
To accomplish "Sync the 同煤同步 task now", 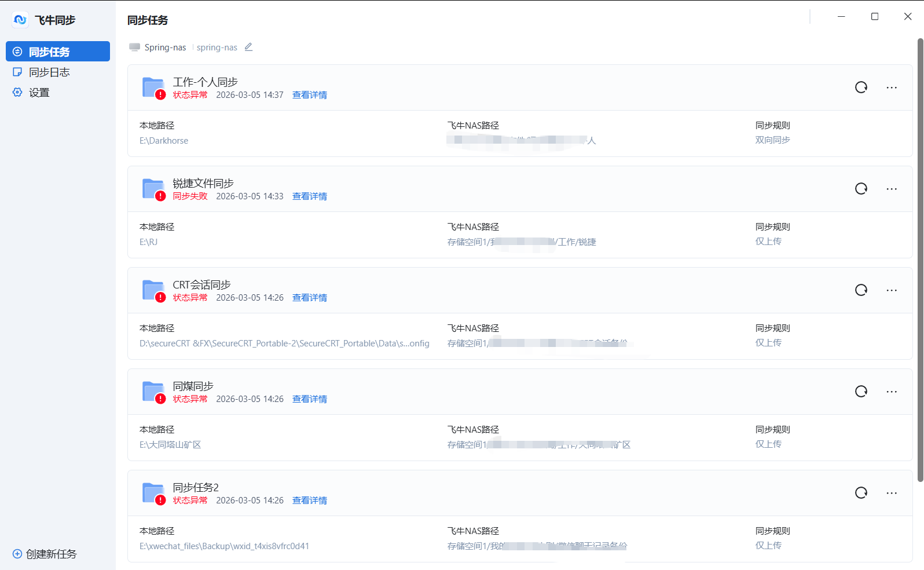I will (x=861, y=392).
